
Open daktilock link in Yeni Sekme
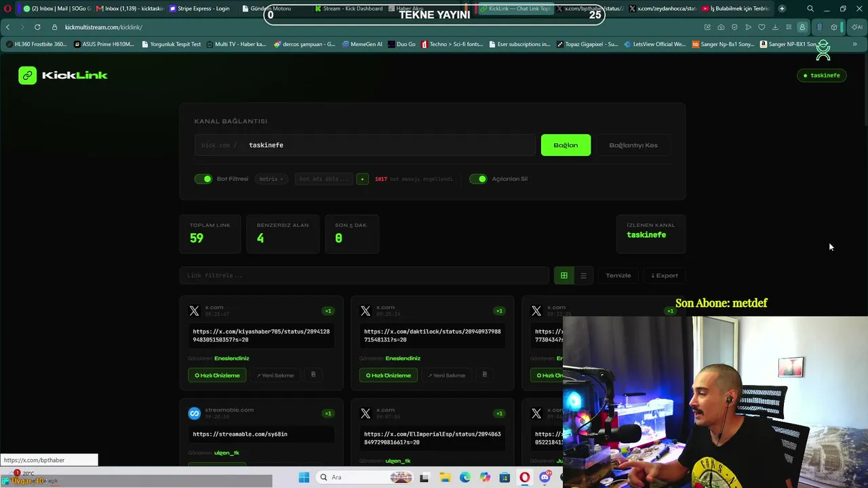pos(446,375)
